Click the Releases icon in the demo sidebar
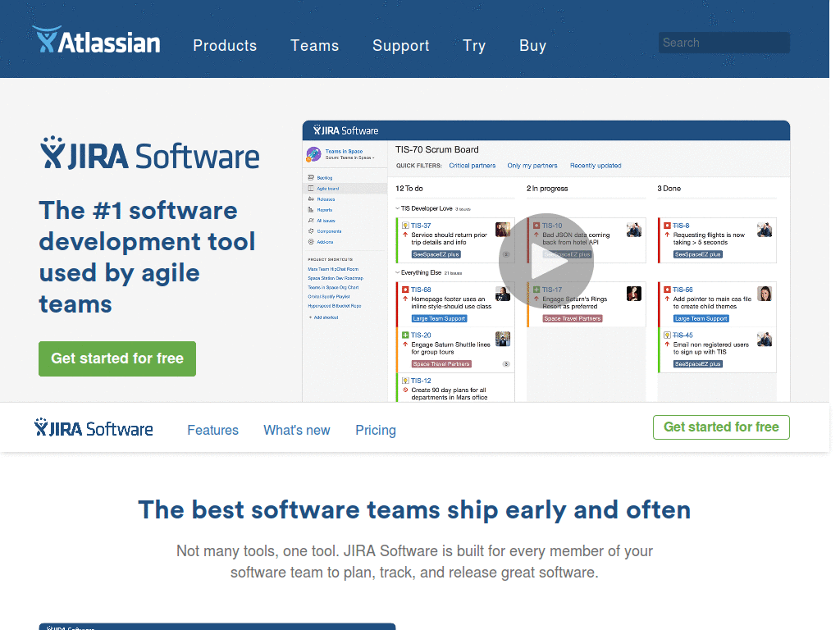840x630 pixels. (x=311, y=199)
